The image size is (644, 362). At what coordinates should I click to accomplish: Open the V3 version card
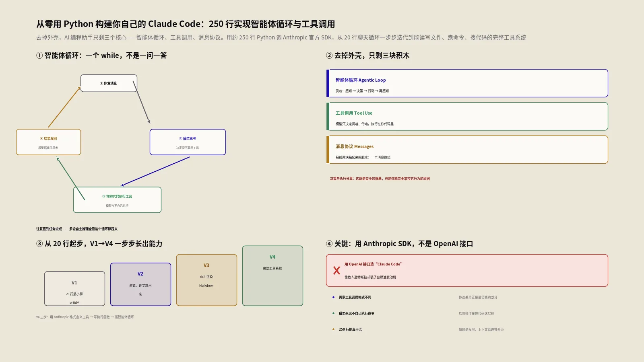pos(206,280)
